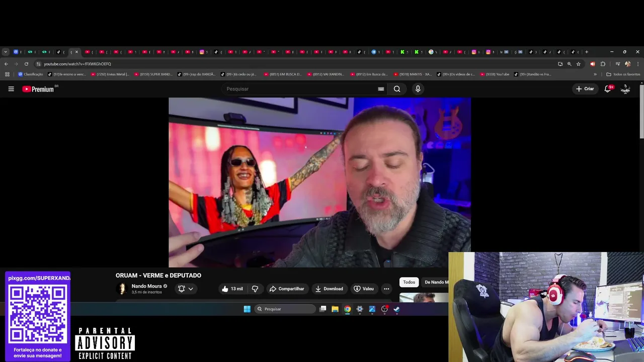This screenshot has height=362, width=644.
Task: Open the suggested video thumbnail under Todos
Action: click(x=424, y=297)
